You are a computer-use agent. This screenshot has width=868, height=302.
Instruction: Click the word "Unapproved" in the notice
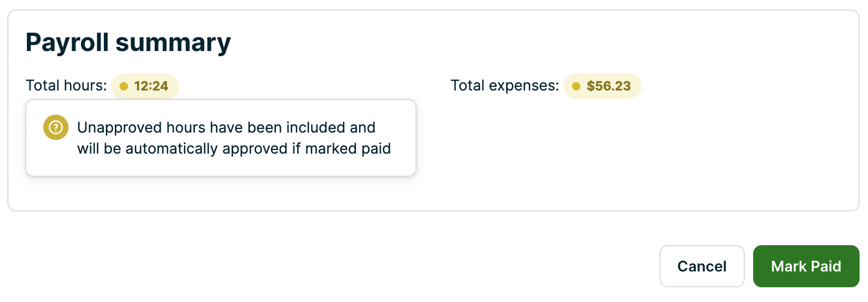119,127
